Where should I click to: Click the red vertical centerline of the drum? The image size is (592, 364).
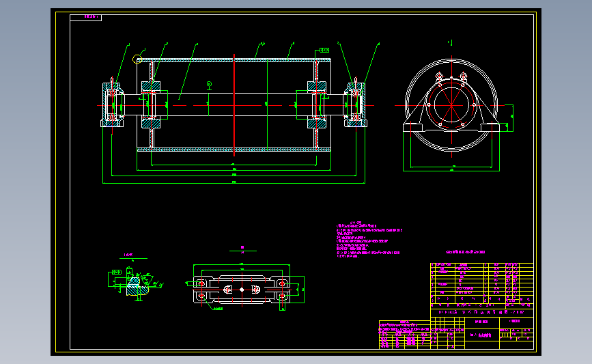(x=234, y=105)
